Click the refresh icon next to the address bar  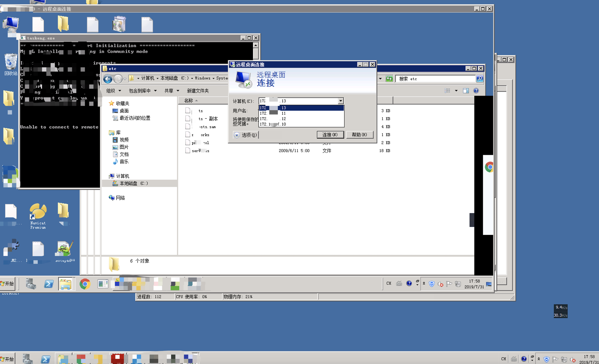pos(389,79)
